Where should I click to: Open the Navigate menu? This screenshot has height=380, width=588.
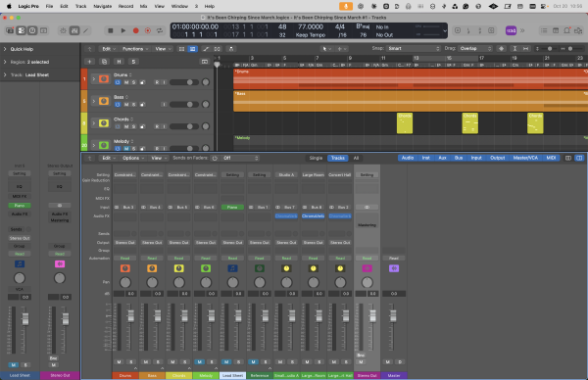coord(102,7)
